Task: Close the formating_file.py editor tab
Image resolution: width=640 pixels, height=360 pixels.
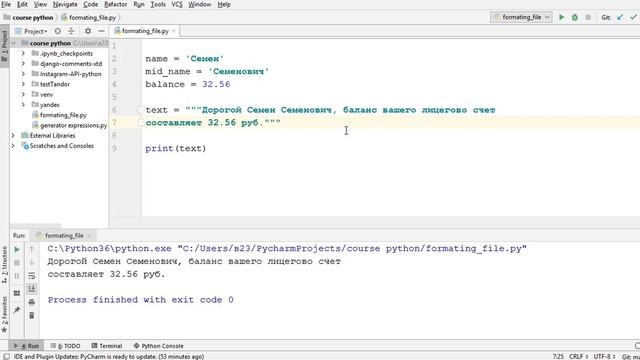Action: [x=173, y=31]
